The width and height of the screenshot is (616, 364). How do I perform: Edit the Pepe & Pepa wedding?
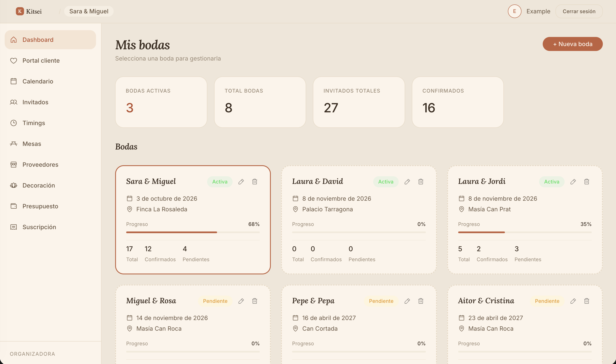(x=407, y=301)
